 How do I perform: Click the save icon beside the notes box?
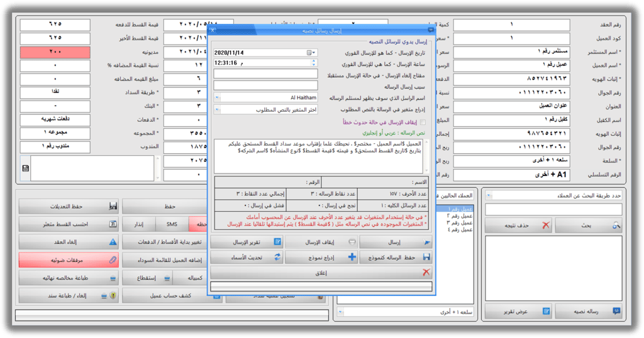(x=25, y=168)
